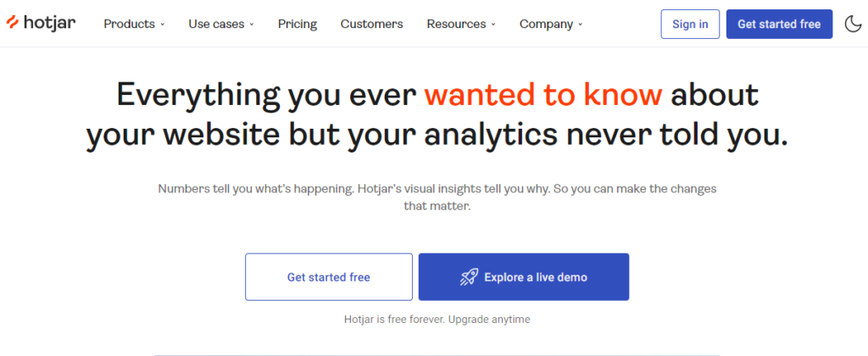Click the "Hotjar is free forever" note
Image resolution: width=868 pixels, height=356 pixels.
(437, 320)
